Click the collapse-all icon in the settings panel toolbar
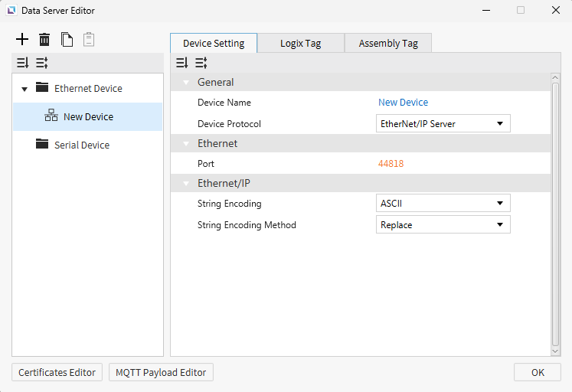The image size is (572, 392). [x=182, y=63]
